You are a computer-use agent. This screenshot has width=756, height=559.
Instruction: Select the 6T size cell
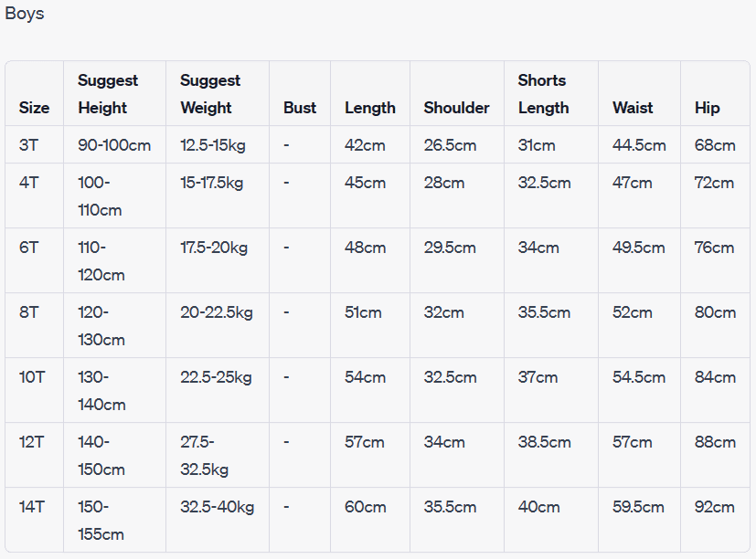(x=29, y=248)
